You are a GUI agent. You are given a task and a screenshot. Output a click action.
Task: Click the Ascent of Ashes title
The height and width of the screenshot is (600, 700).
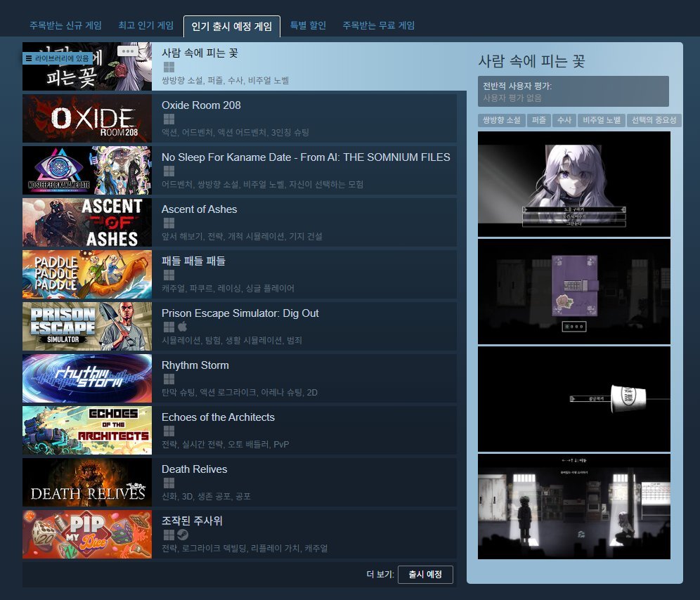click(x=199, y=209)
